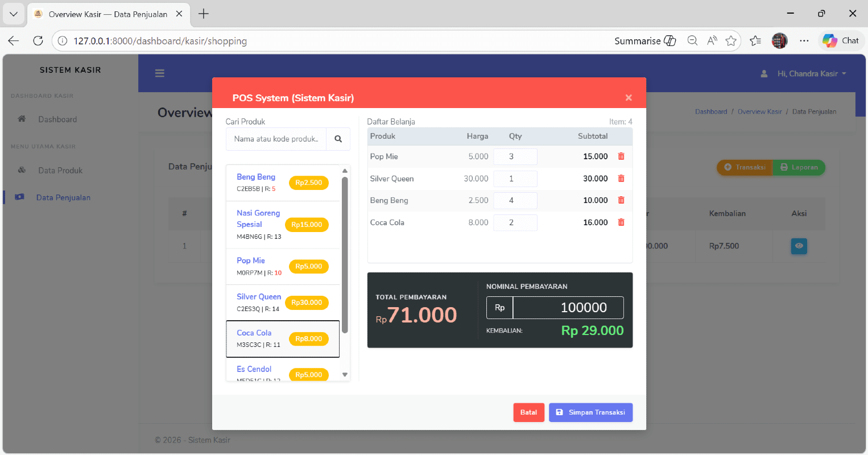This screenshot has height=455, width=868.
Task: Click the Rp30.000 price badge of Silver Queen
Action: [x=307, y=303]
